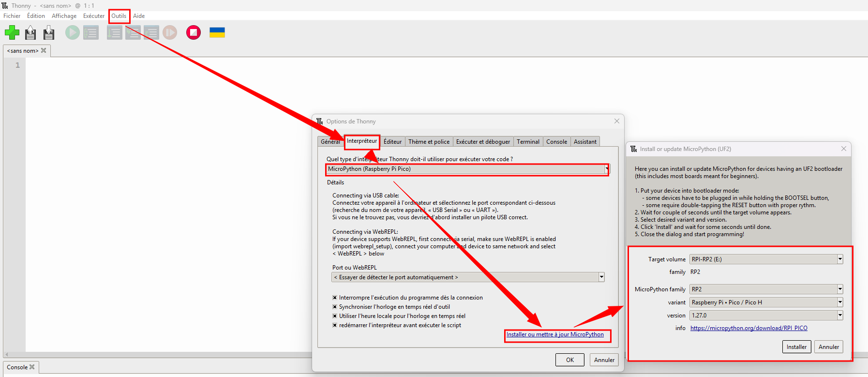Click the Step Over debug icon
The image size is (868, 377).
114,33
